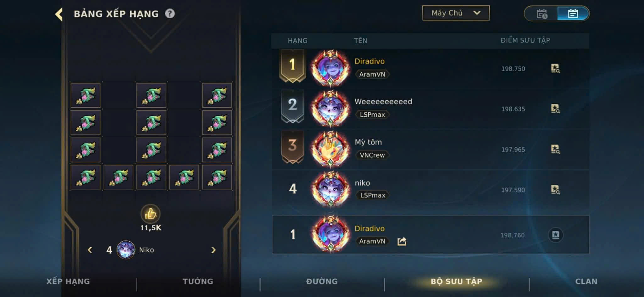This screenshot has width=644, height=297.
Task: Select the calendar list view toggle
Action: click(573, 14)
